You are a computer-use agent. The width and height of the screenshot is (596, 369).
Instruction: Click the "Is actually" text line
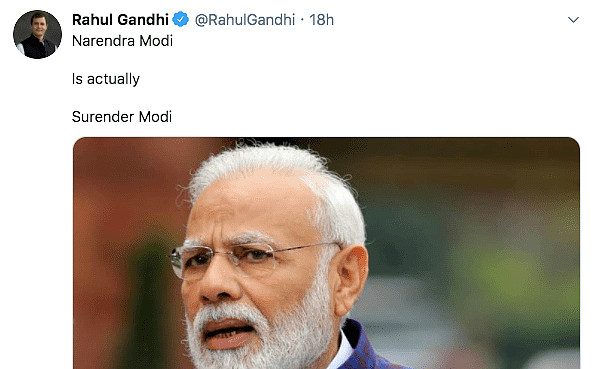click(106, 79)
